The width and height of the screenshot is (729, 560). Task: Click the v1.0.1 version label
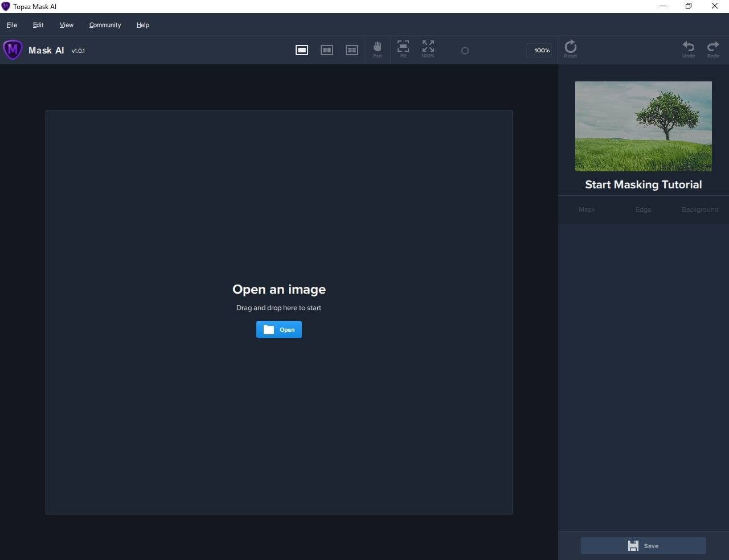(78, 51)
